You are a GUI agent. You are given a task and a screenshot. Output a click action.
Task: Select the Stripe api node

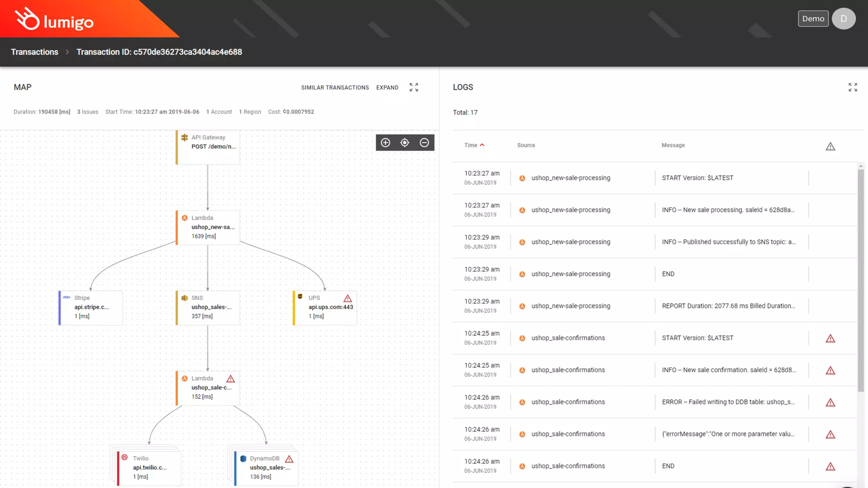[x=91, y=308]
